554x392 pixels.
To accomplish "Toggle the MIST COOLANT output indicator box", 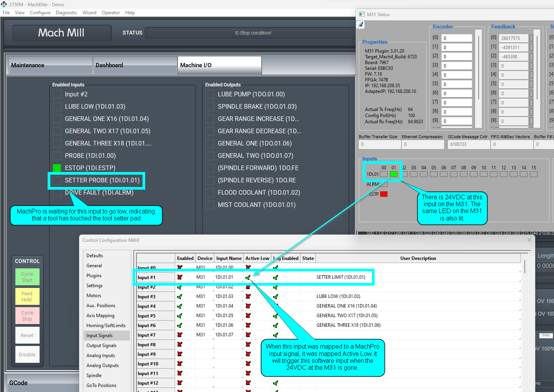I will (x=210, y=205).
